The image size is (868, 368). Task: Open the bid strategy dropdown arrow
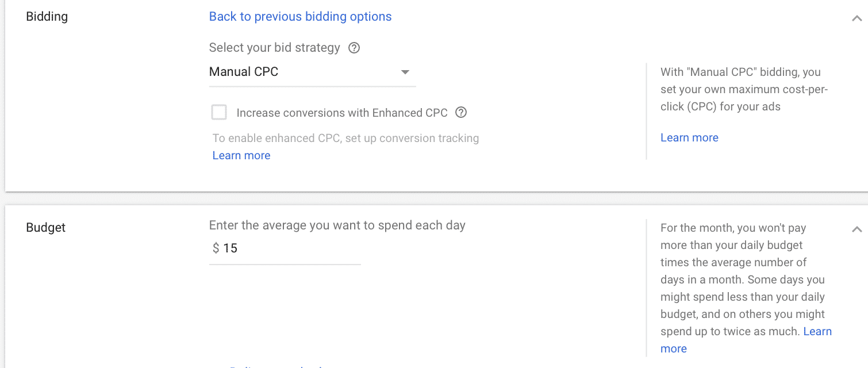click(405, 72)
